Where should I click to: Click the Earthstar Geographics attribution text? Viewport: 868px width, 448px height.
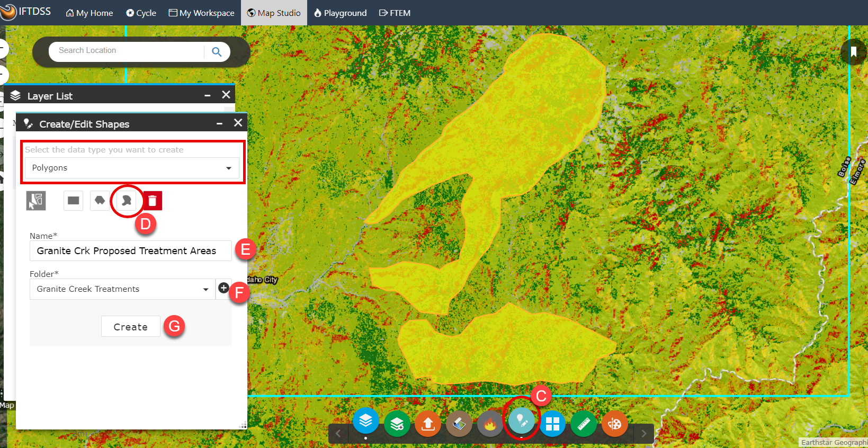(x=834, y=443)
